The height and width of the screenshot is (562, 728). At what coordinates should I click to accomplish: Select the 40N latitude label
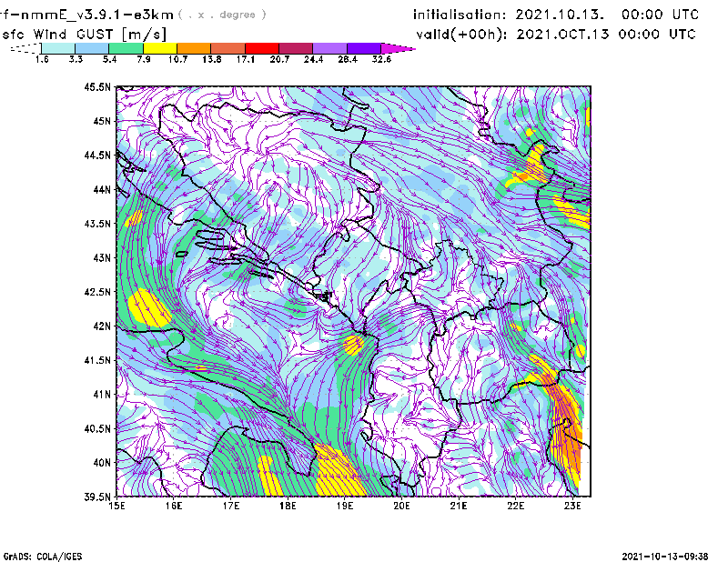pyautogui.click(x=102, y=463)
